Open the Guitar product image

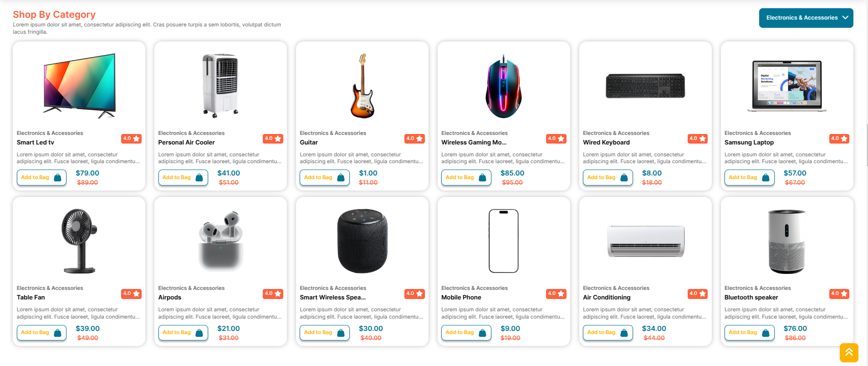point(362,86)
